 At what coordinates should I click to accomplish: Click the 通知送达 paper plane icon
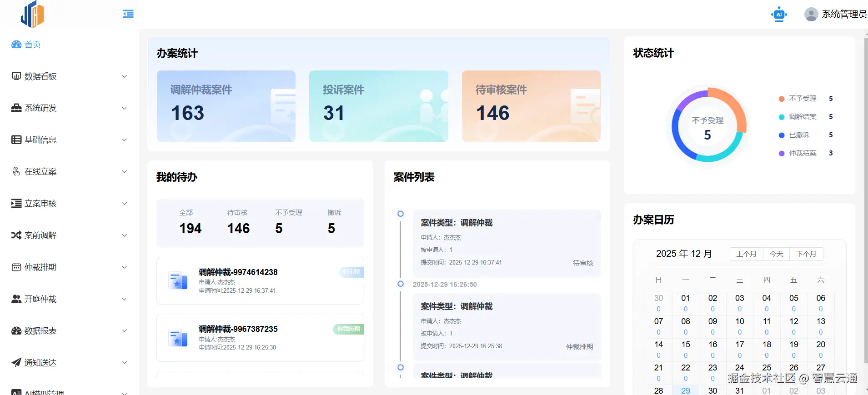[x=16, y=363]
